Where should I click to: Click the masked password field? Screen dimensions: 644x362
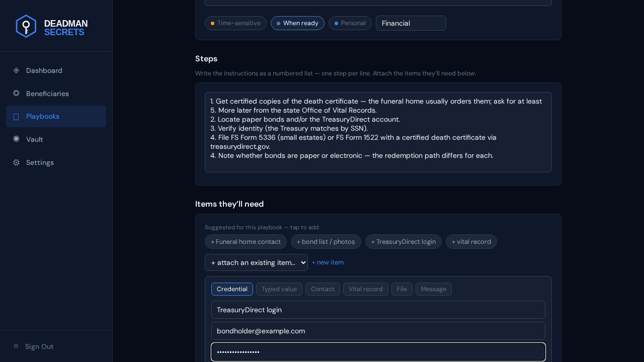tap(378, 352)
